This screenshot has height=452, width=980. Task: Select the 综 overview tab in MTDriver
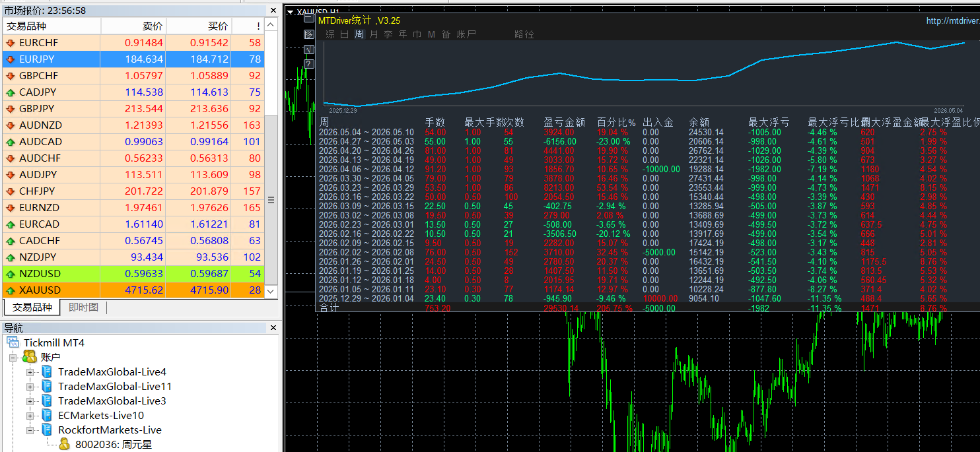coord(330,34)
